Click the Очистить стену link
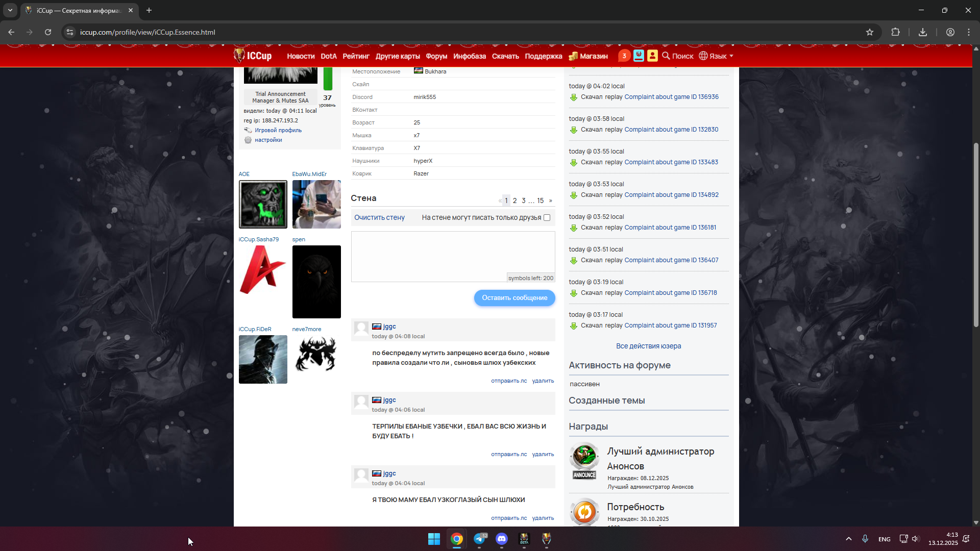 379,218
